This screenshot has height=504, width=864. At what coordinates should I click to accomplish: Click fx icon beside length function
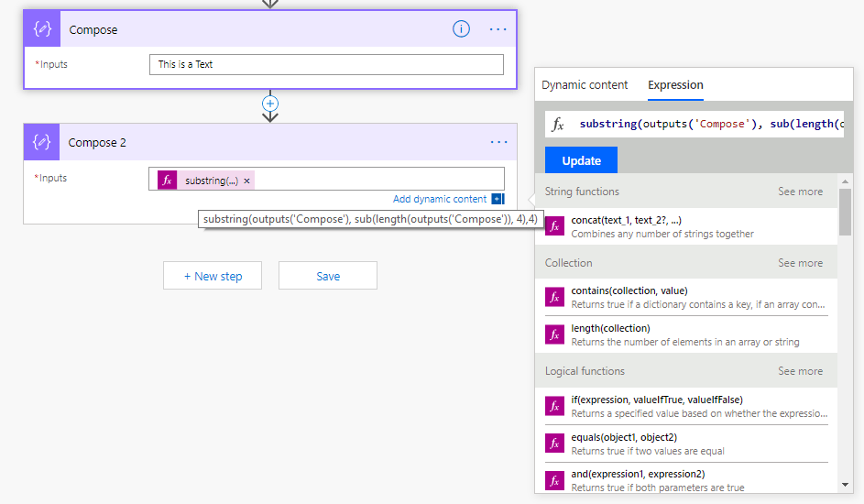555,334
